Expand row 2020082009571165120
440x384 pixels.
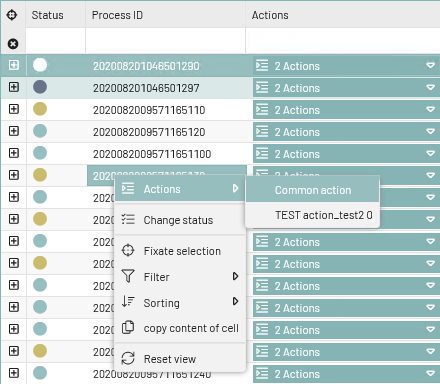click(14, 131)
